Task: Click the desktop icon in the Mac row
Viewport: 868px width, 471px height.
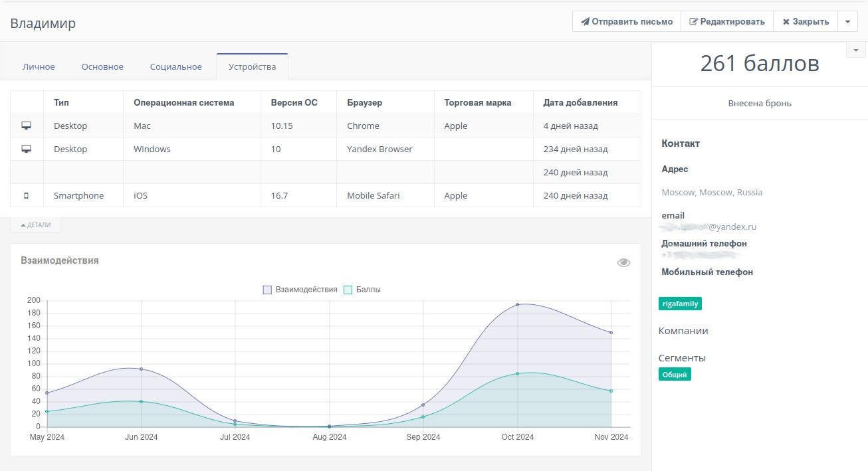Action: pyautogui.click(x=27, y=126)
